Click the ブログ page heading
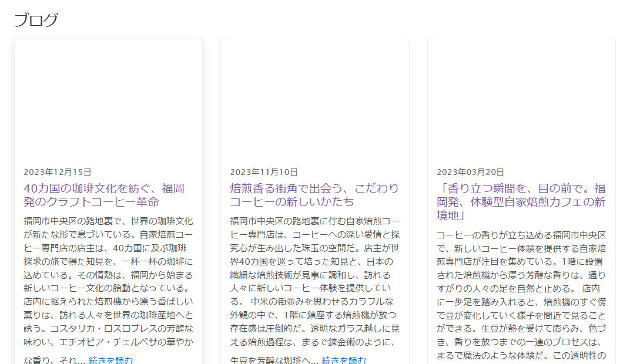The width and height of the screenshot is (630, 364). point(36,19)
